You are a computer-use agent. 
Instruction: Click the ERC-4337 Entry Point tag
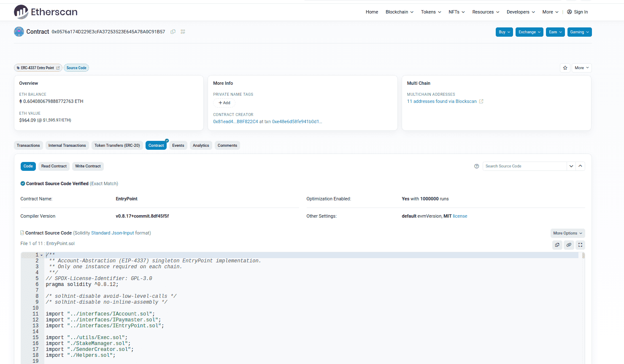pos(38,68)
